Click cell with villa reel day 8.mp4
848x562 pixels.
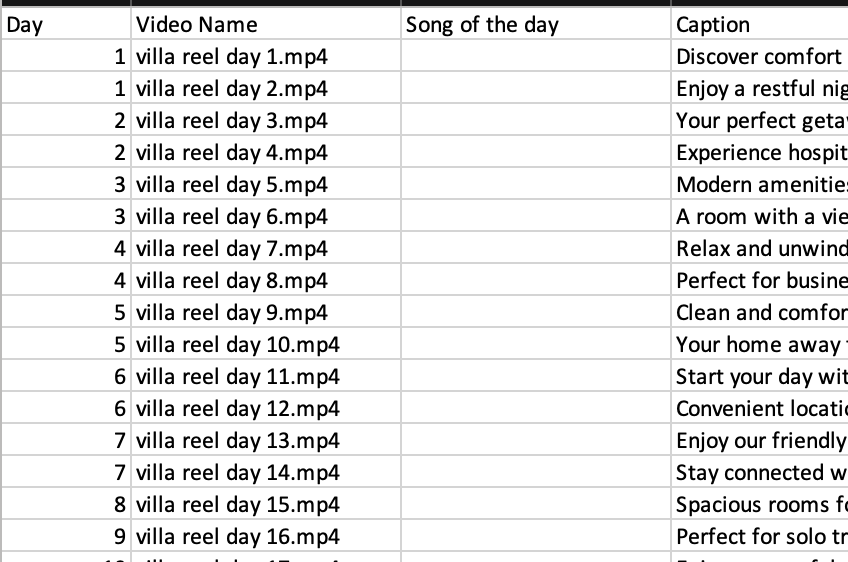(266, 281)
